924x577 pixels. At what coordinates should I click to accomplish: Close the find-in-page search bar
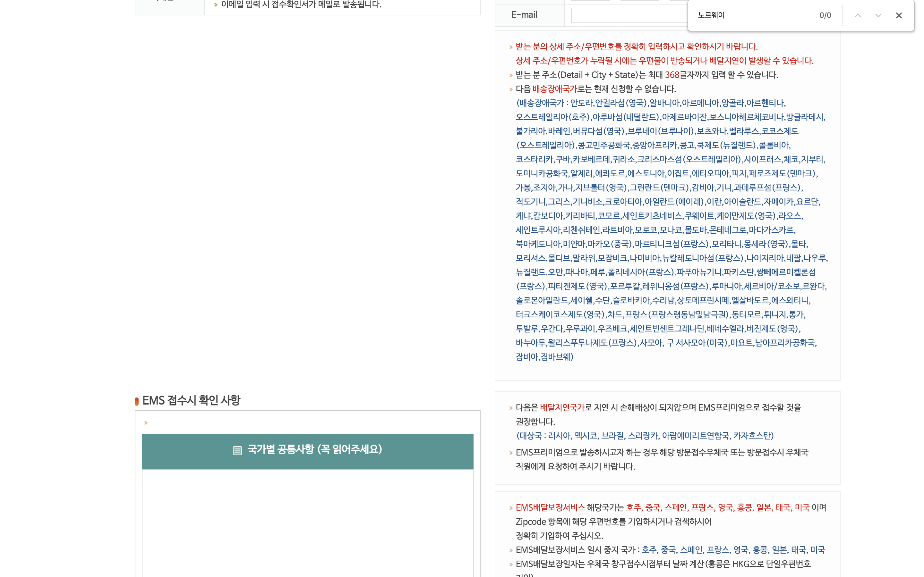click(899, 15)
